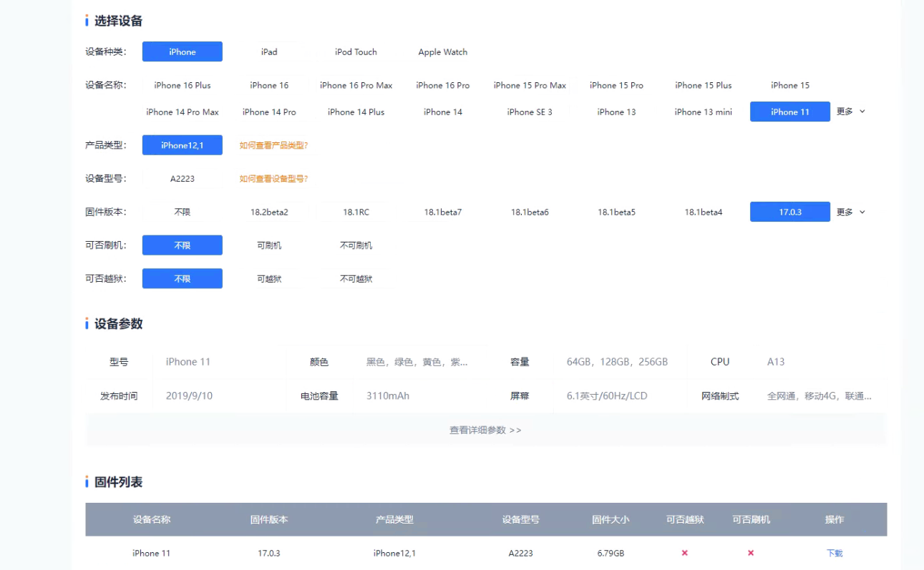This screenshot has width=924, height=570.
Task: Filter firmware version 18.1beta7
Action: [x=443, y=212]
